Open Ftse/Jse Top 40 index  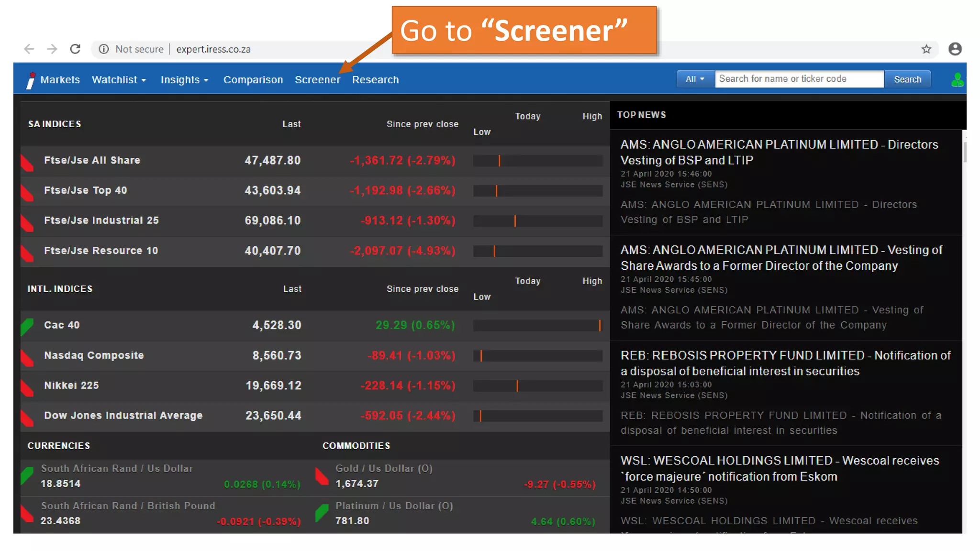86,190
